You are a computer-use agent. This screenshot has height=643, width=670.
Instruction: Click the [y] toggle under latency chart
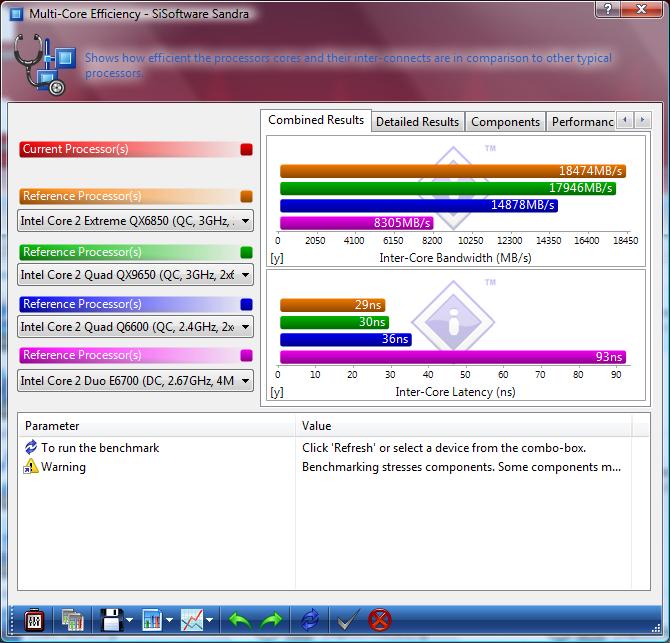(x=276, y=392)
